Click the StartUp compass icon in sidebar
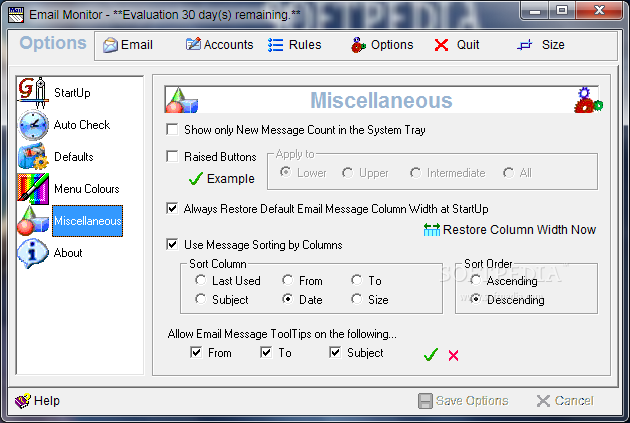This screenshot has height=423, width=630. coord(33,93)
